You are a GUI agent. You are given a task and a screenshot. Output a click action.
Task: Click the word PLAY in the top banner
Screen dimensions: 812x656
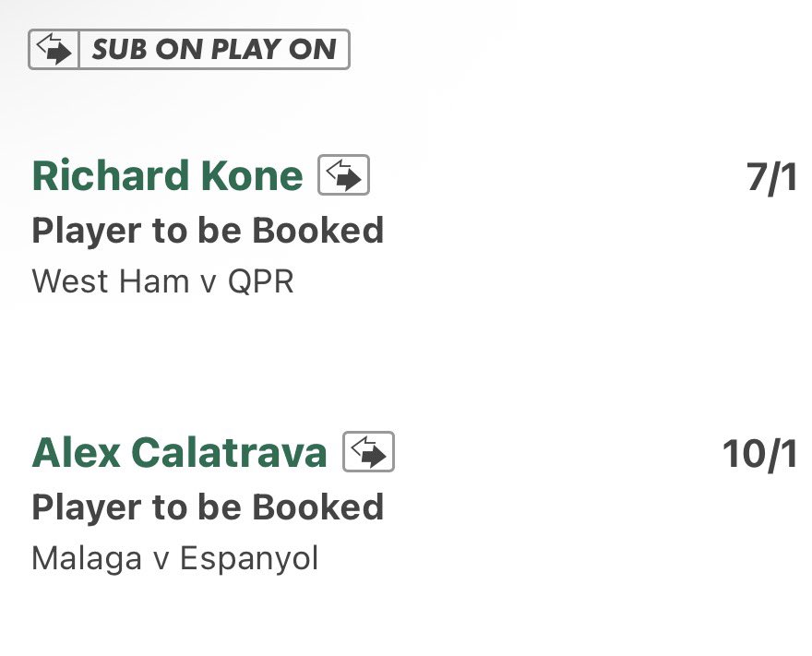[245, 49]
